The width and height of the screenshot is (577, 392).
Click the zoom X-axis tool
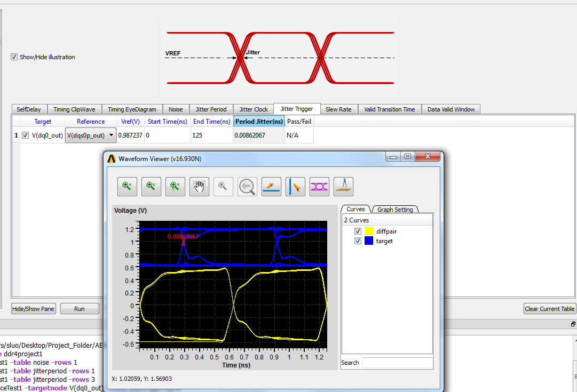coord(128,186)
